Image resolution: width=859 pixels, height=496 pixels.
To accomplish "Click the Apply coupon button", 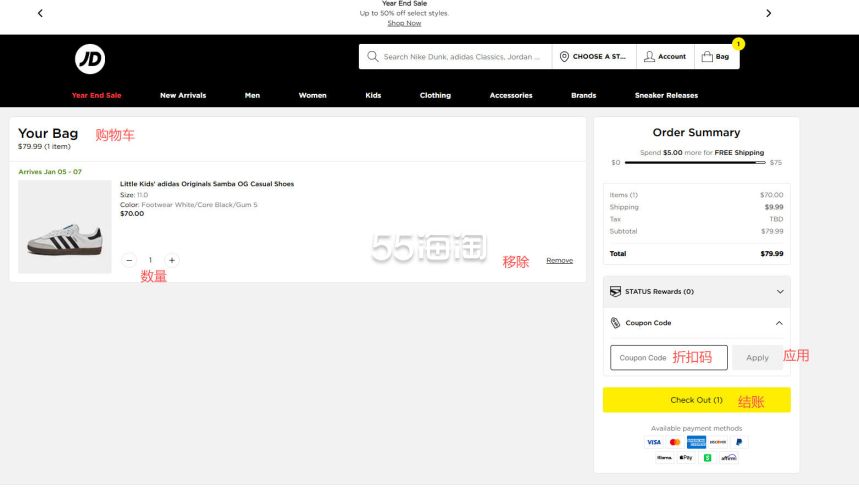I will click(x=757, y=358).
